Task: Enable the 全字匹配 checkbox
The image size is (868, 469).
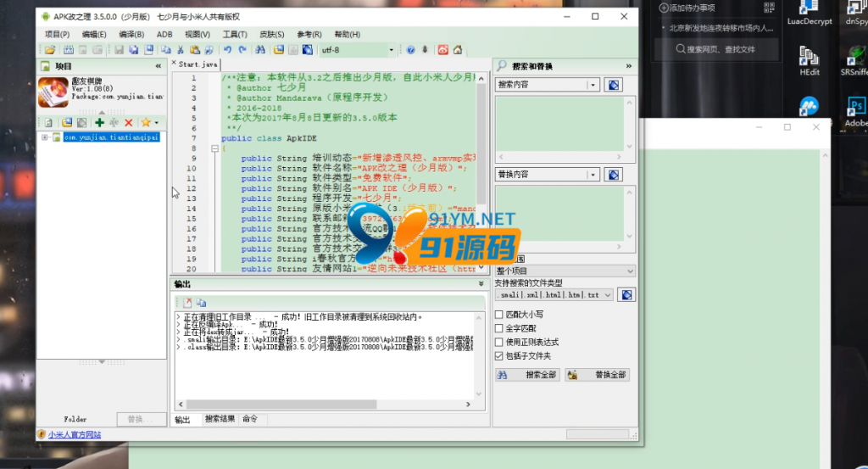Action: pos(498,328)
